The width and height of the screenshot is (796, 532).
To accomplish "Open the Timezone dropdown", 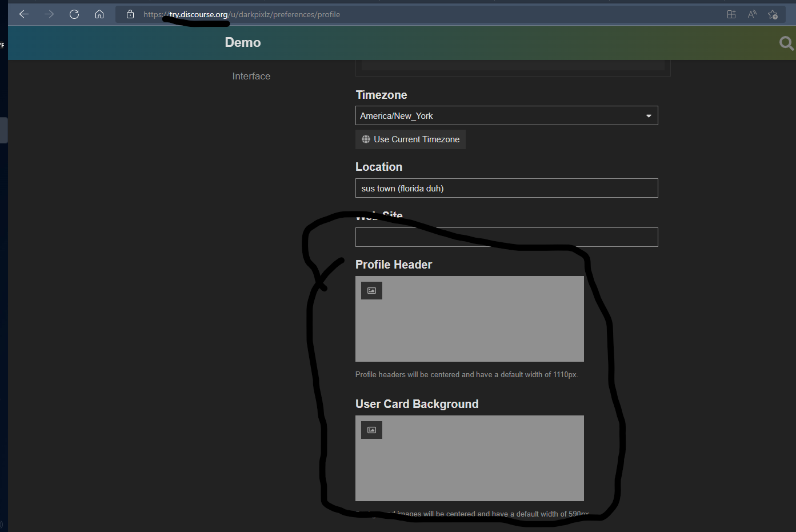I will (x=649, y=115).
